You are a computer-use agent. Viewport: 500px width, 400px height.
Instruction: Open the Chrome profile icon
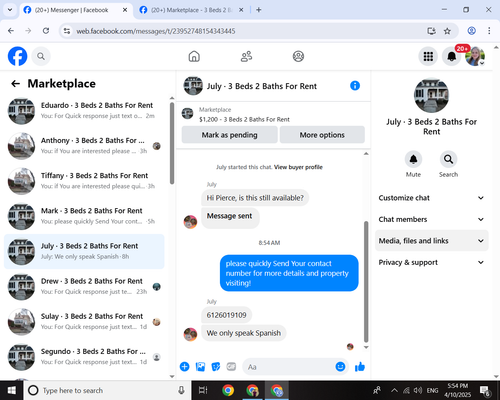[x=471, y=31]
